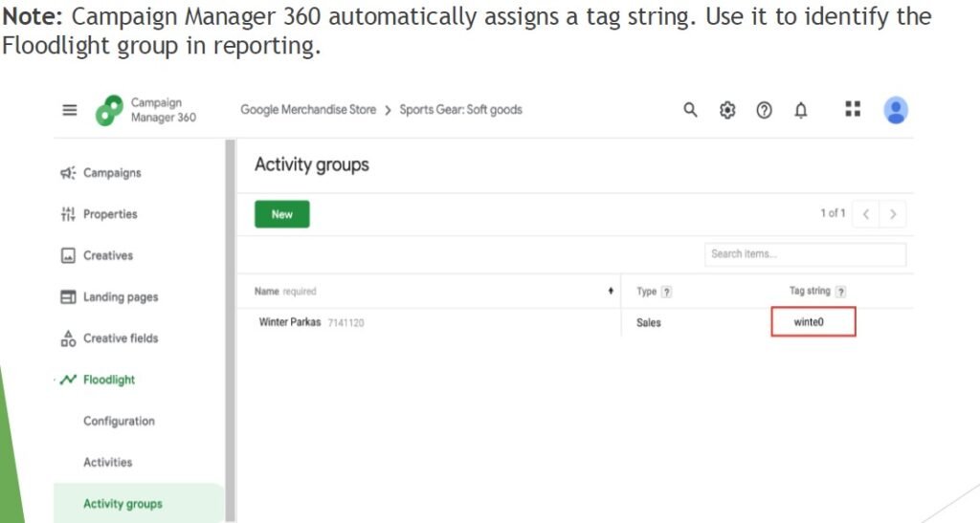This screenshot has height=523, width=980.
Task: Click the Sales type cell
Action: pos(648,322)
